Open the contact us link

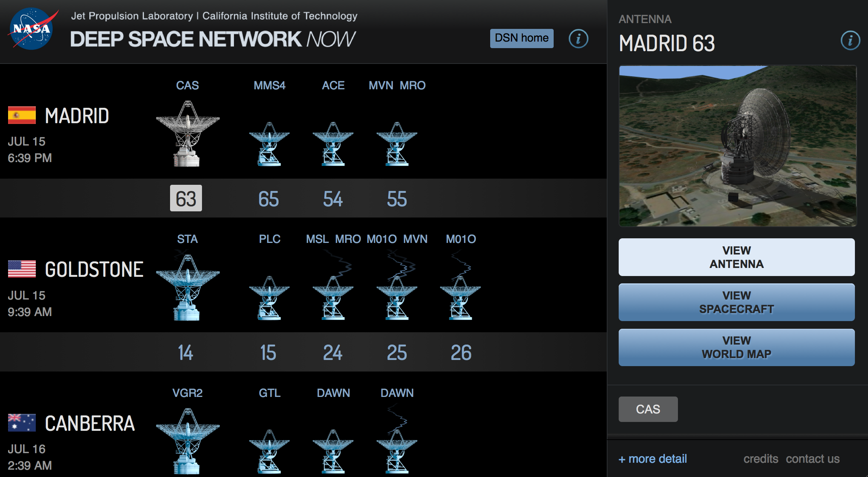point(813,459)
